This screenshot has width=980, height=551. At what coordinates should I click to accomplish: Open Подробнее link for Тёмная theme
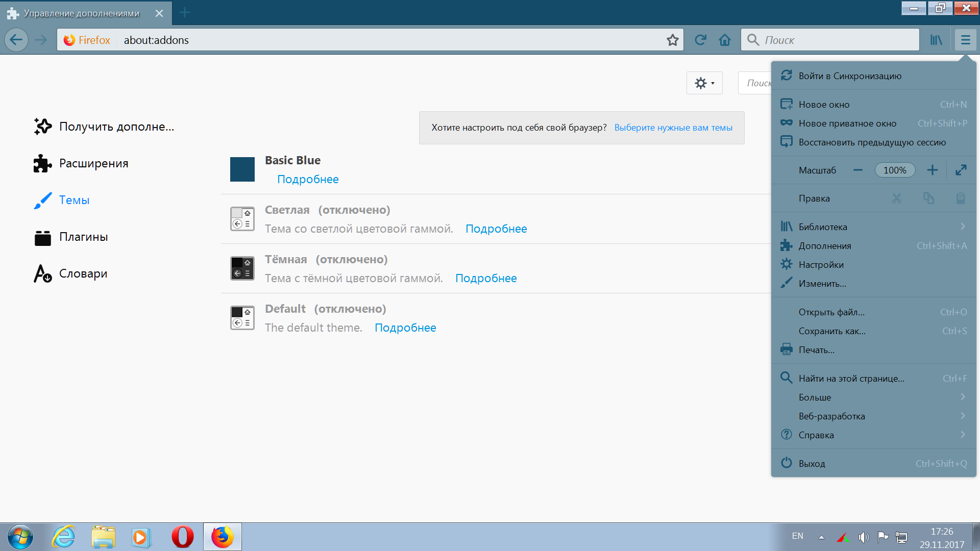[486, 278]
